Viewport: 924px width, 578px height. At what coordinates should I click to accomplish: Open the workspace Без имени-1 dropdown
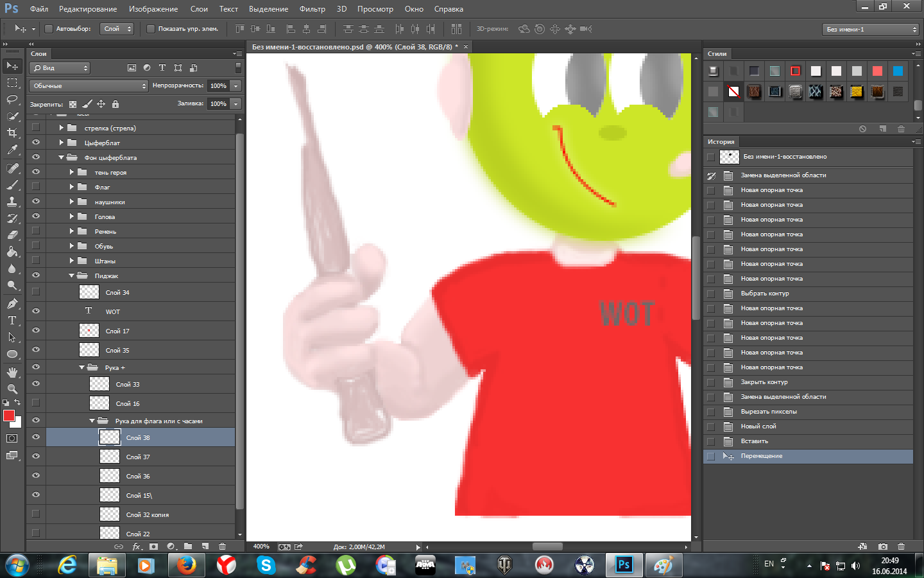click(871, 29)
